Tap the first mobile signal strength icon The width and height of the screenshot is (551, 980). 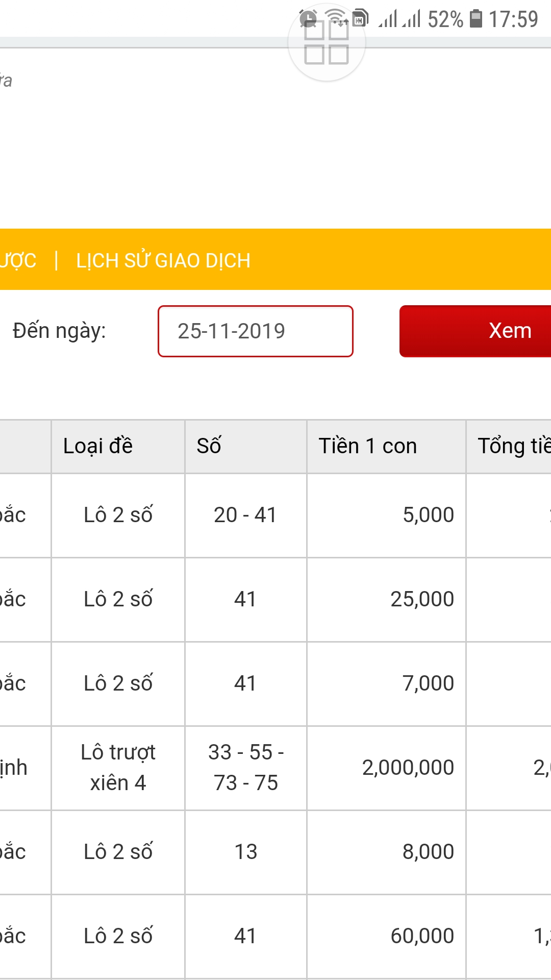point(387,19)
